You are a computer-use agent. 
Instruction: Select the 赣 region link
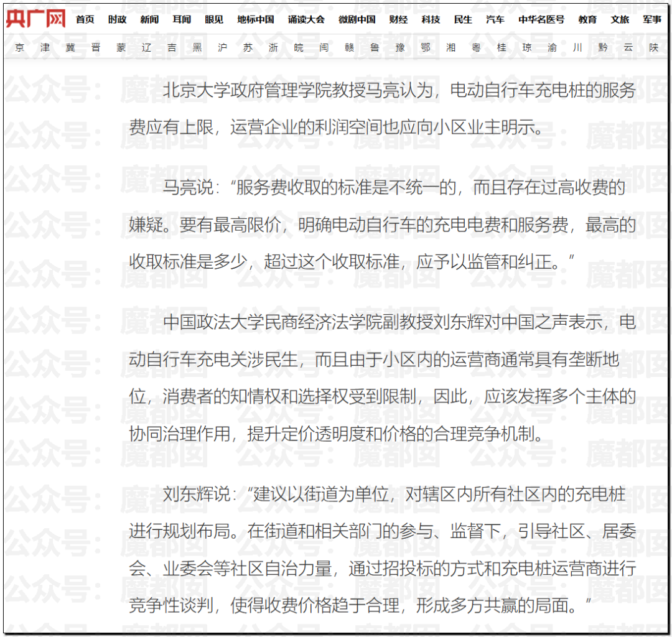tap(349, 47)
